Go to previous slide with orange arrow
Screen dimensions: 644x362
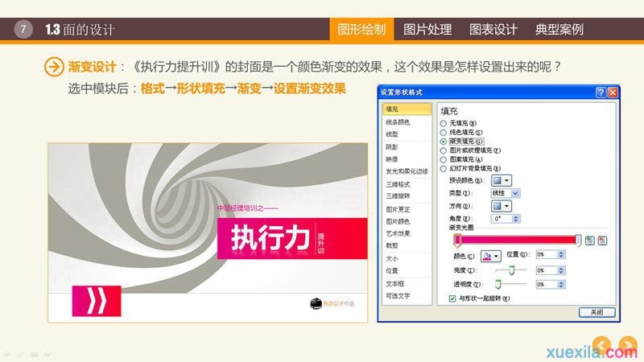coord(602,344)
